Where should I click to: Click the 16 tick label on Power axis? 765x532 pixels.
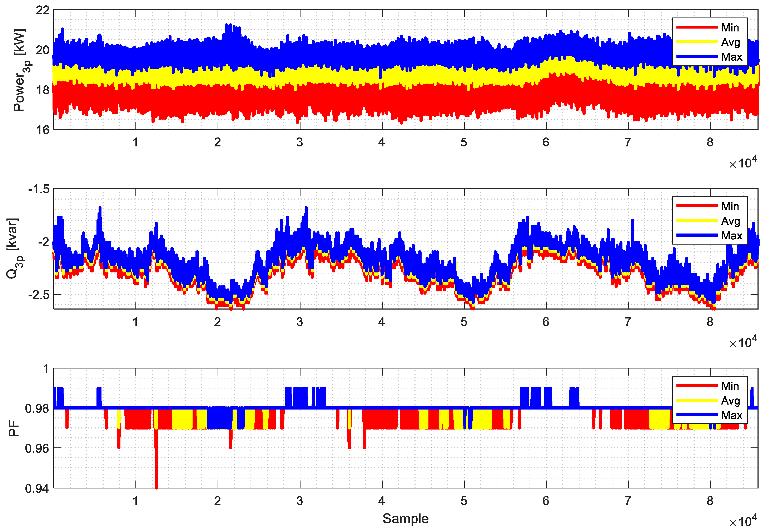43,130
